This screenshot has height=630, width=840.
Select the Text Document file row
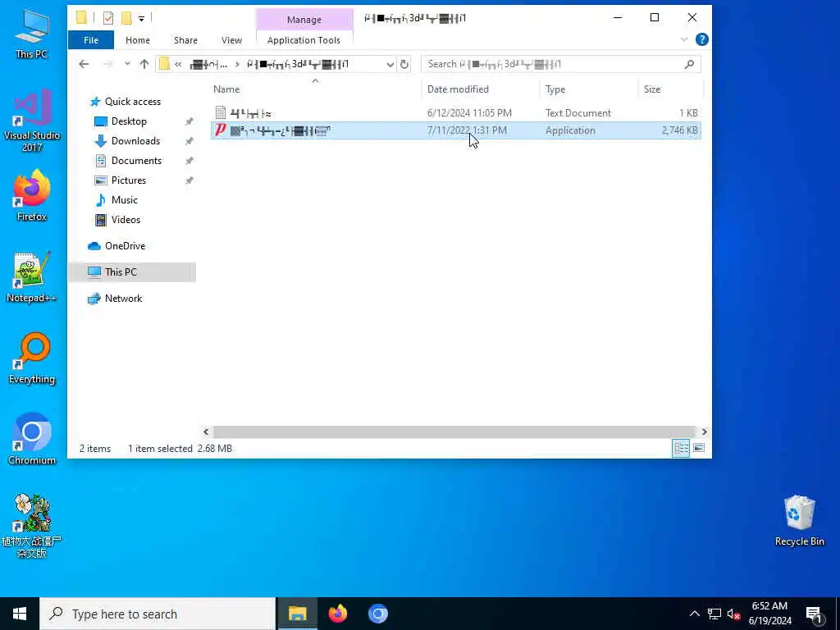click(x=455, y=113)
